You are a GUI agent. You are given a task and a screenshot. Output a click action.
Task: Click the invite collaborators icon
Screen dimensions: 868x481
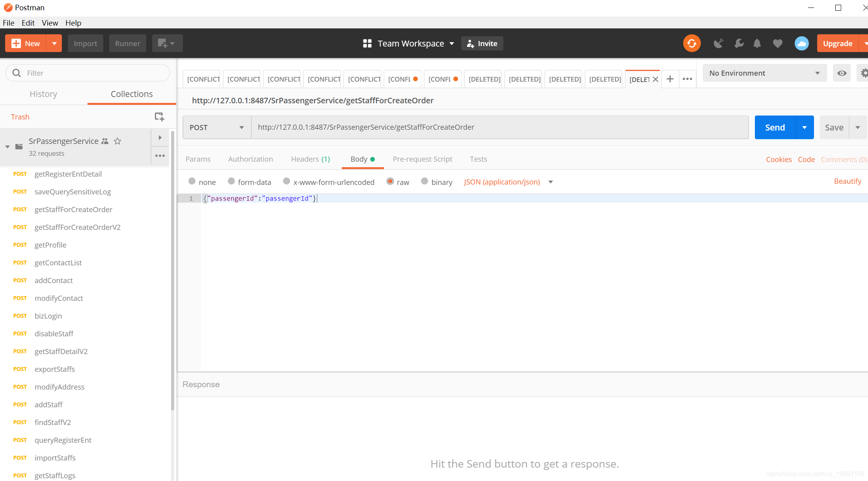pyautogui.click(x=482, y=43)
